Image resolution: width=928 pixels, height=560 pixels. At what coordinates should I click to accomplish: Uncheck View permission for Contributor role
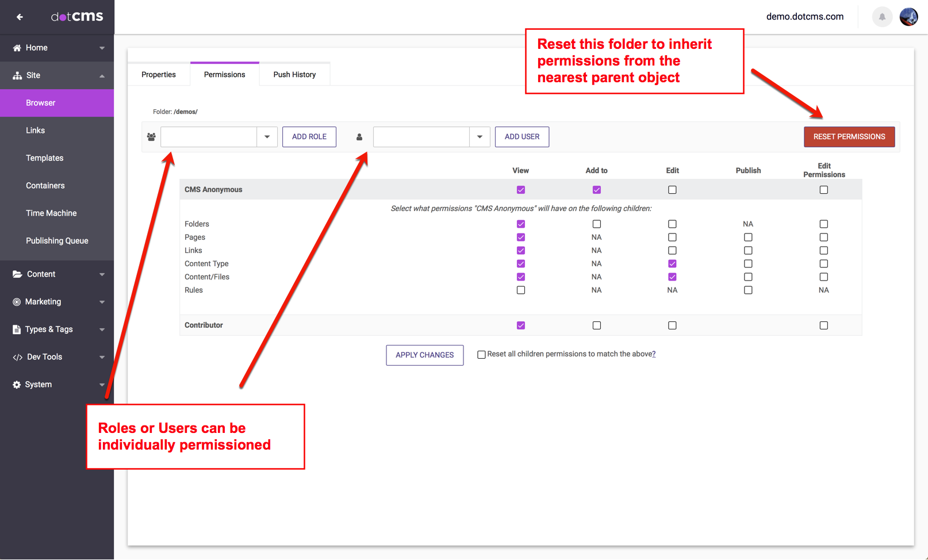pos(521,325)
